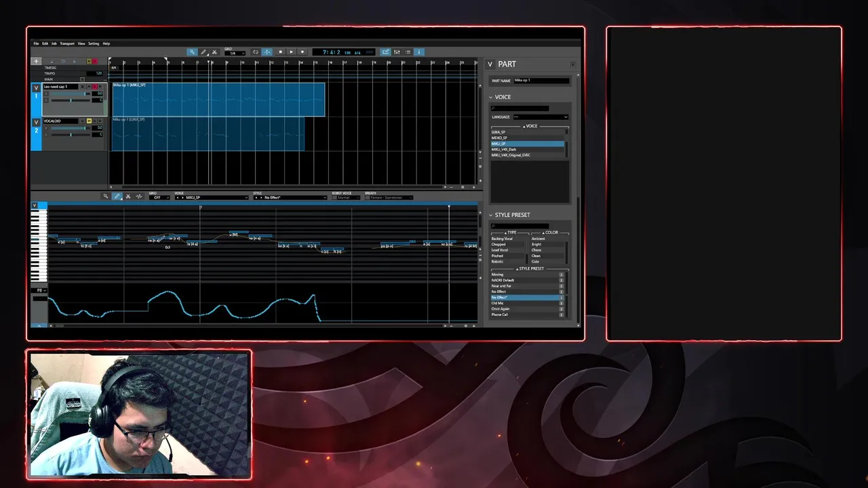Toggle solo on Leo need cap 1 track
This screenshot has width=868, height=488.
[95, 87]
